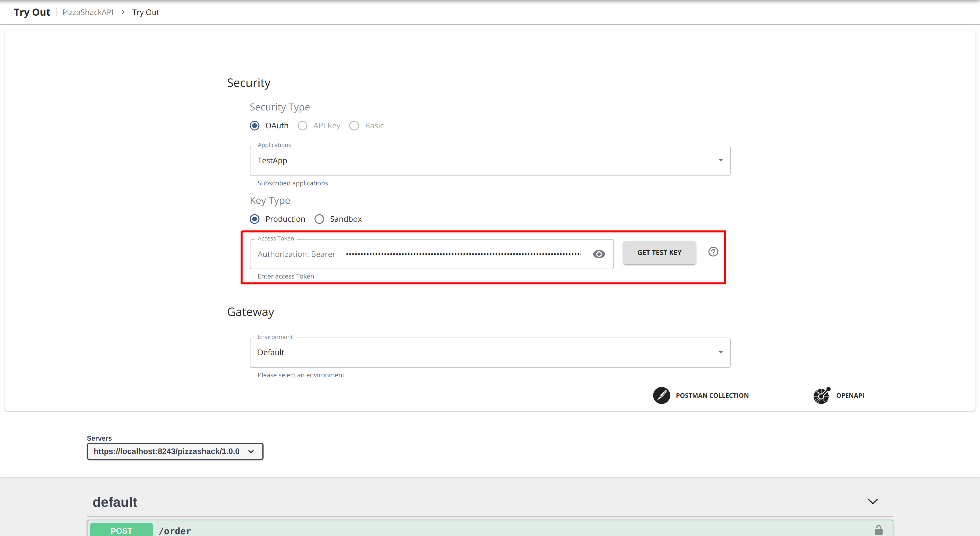The width and height of the screenshot is (980, 536).
Task: Click the OpenAPI logo icon
Action: coord(822,395)
